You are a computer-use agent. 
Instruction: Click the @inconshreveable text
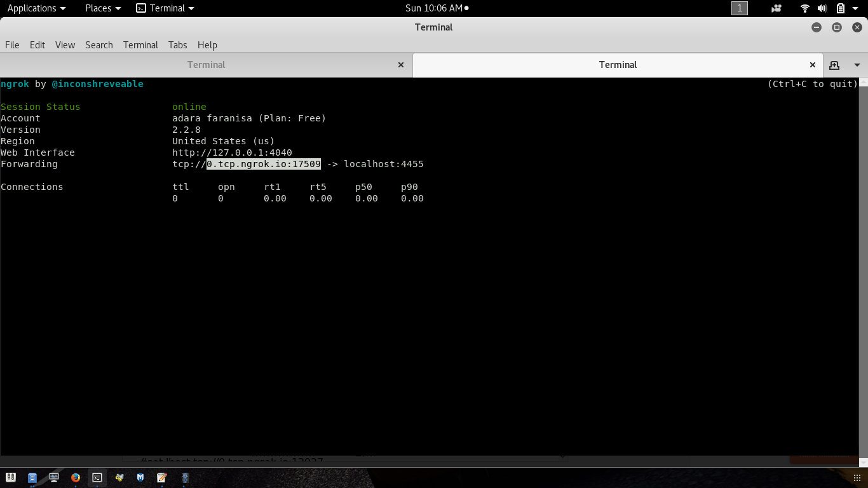click(97, 84)
